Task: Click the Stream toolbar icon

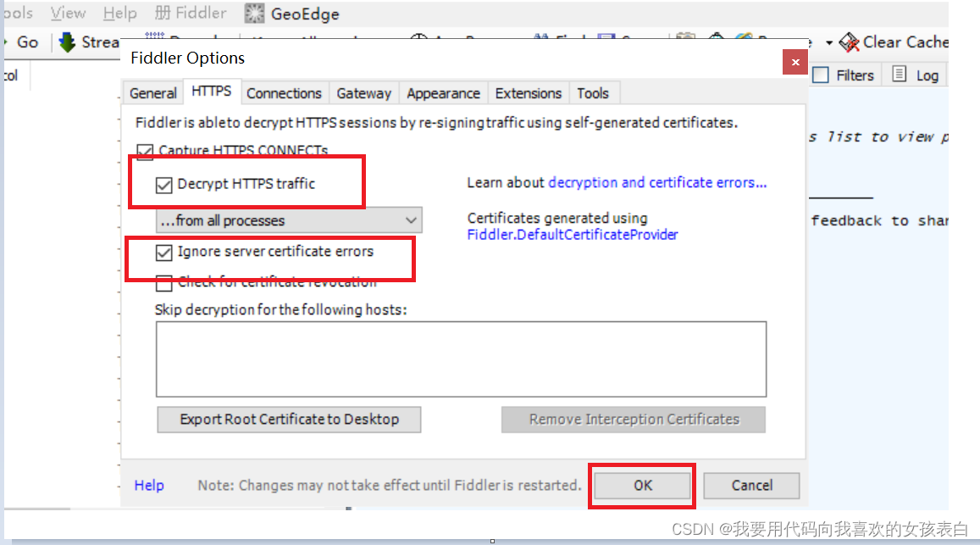Action: [x=67, y=42]
